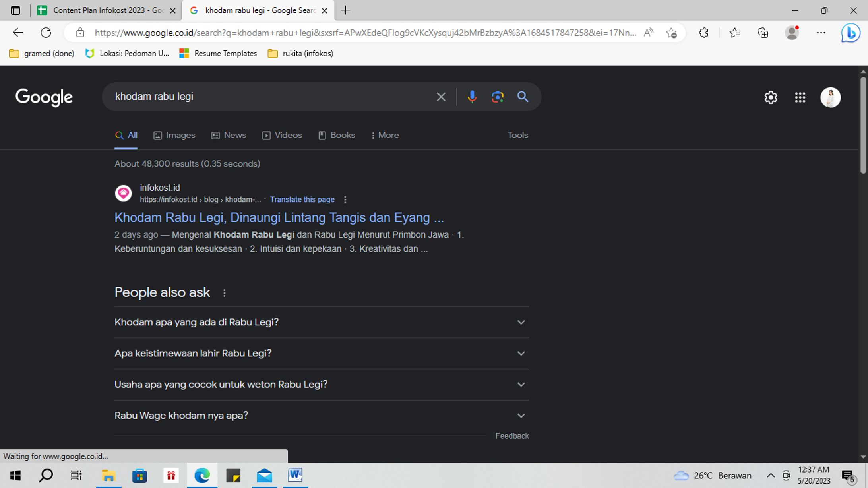Clear the search query with the X button
The height and width of the screenshot is (488, 868).
(440, 97)
